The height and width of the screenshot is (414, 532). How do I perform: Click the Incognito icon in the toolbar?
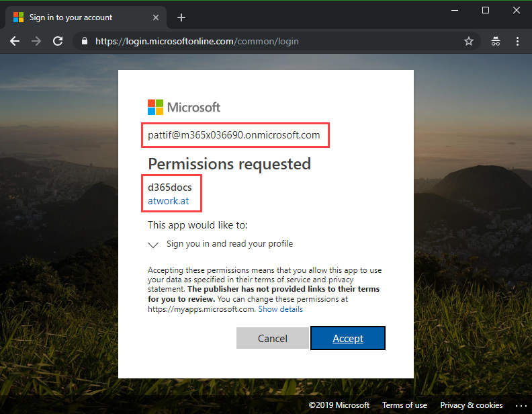(x=496, y=41)
